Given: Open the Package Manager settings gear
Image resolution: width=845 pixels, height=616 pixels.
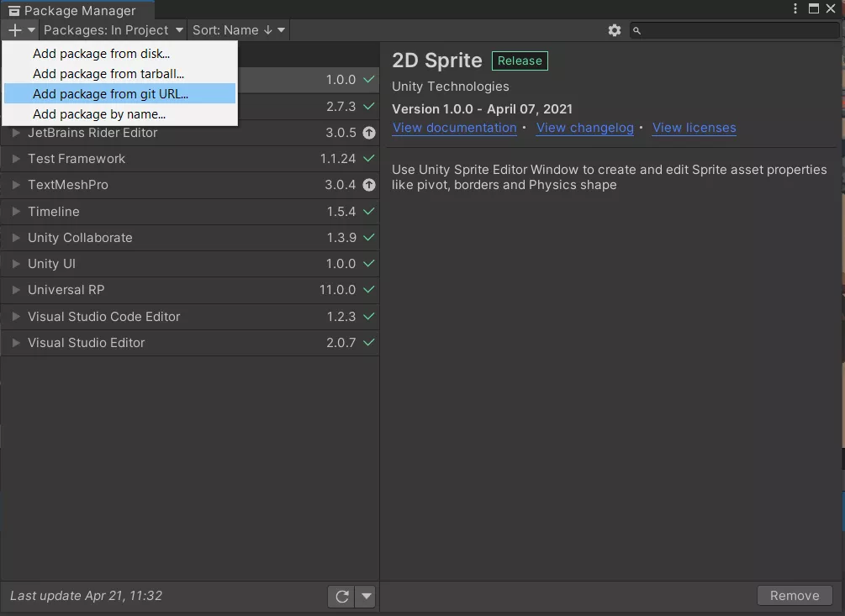Looking at the screenshot, I should click(615, 30).
